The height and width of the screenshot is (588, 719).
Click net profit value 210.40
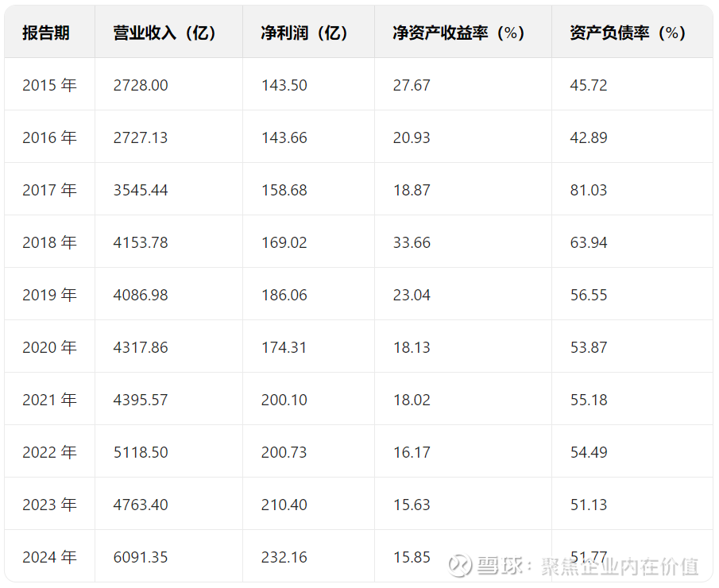point(284,505)
